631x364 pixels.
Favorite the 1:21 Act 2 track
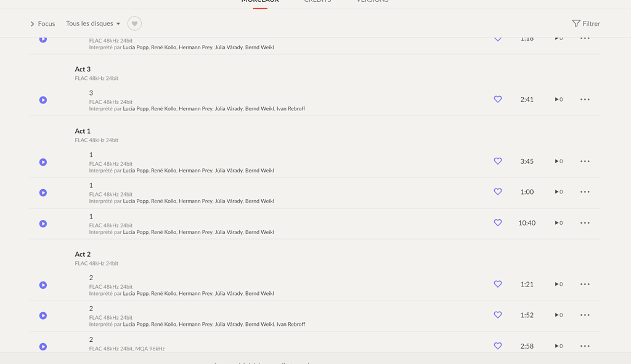pyautogui.click(x=497, y=284)
